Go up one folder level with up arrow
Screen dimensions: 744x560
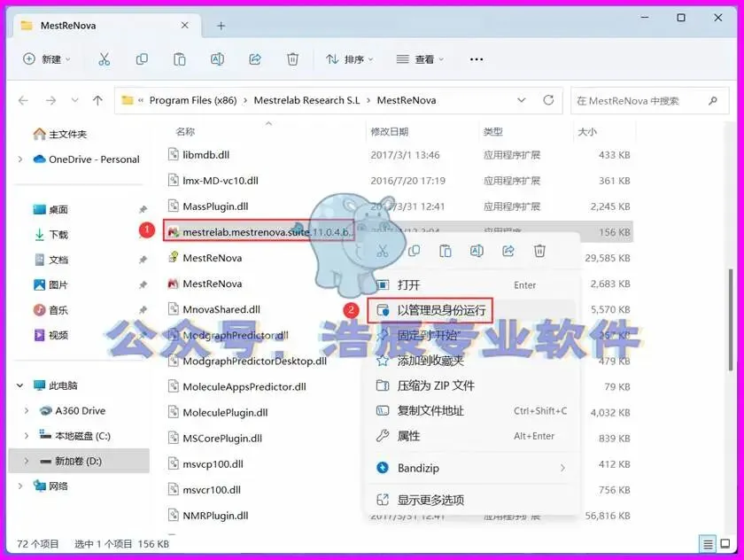click(x=97, y=100)
